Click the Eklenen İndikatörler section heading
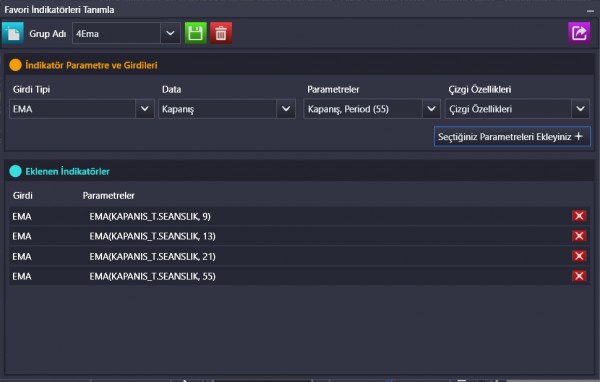600x382 pixels. pos(67,171)
